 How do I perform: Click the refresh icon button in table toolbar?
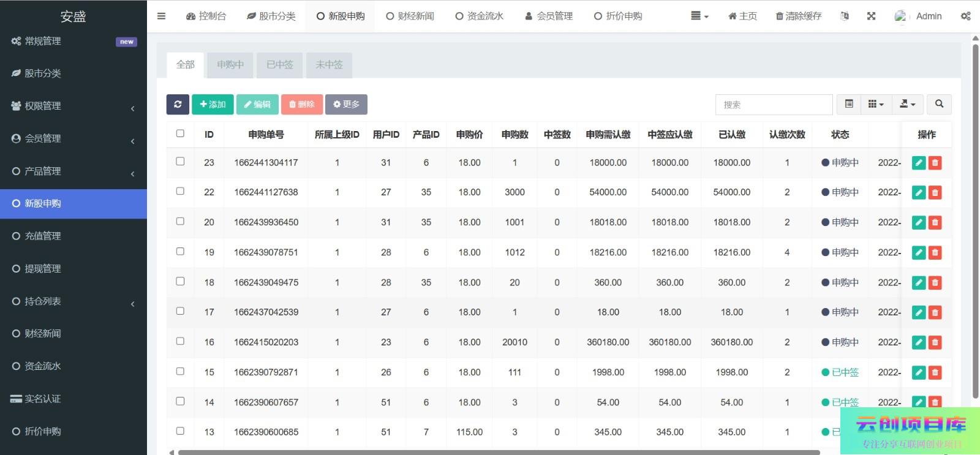[x=178, y=105]
